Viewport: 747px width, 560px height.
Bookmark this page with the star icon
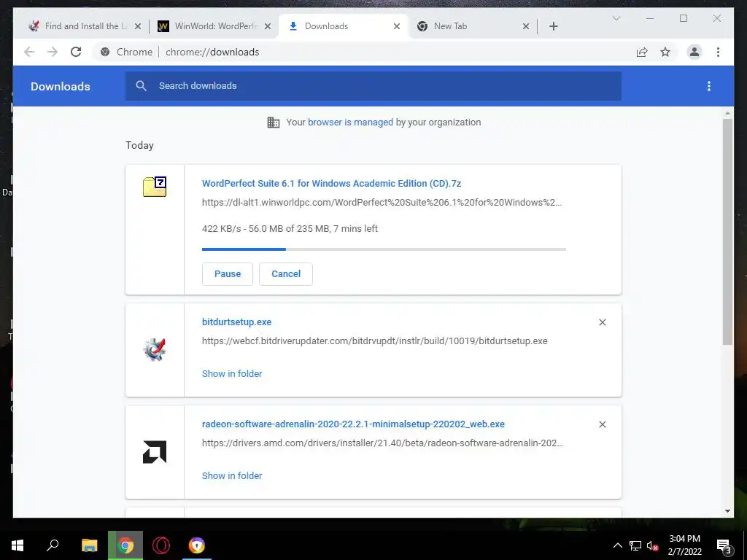[665, 52]
